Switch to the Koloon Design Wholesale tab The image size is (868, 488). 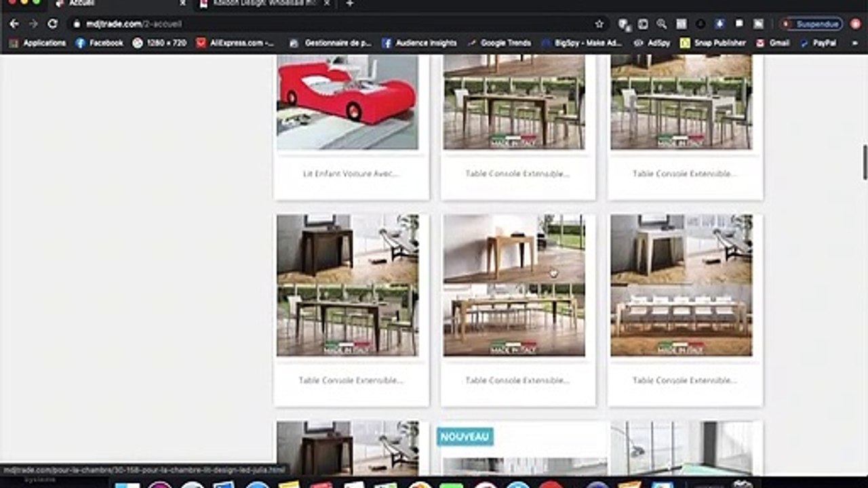(264, 3)
